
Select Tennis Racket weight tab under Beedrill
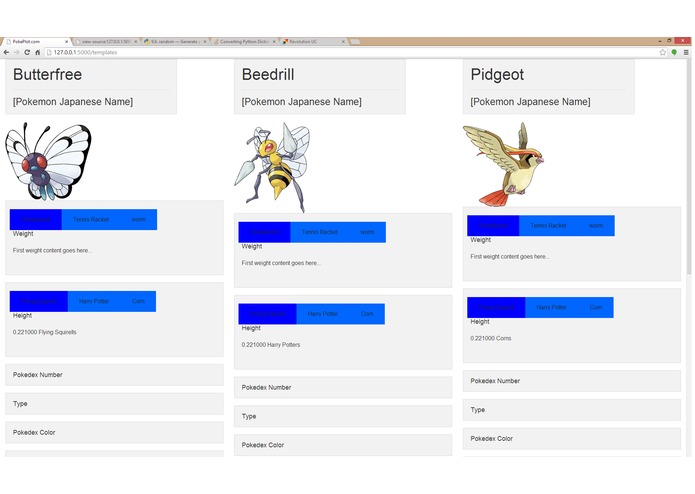[x=320, y=232]
